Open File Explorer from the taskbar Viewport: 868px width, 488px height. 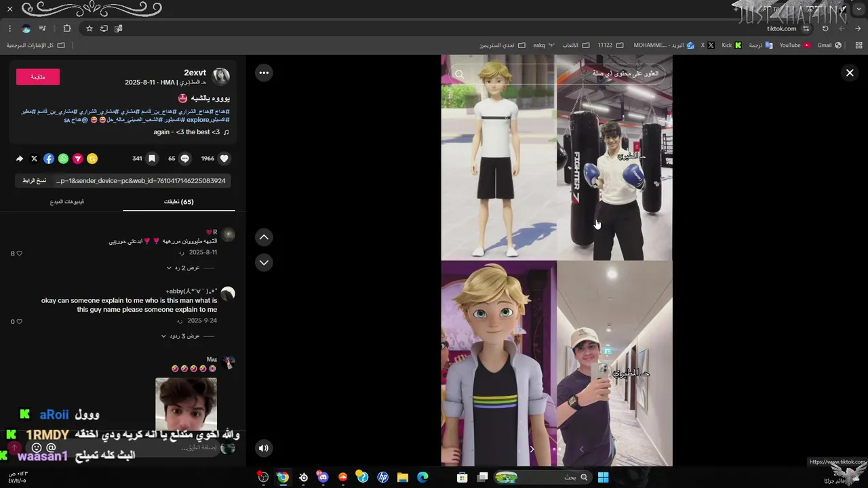402,477
